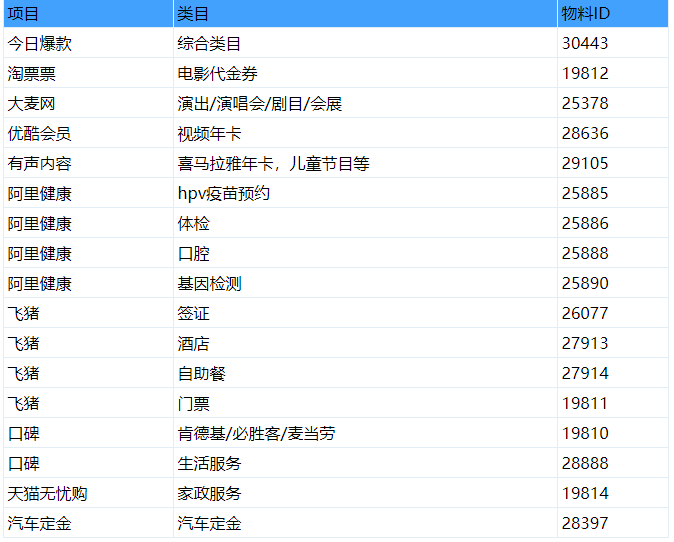Click the 喜马拉雅年卡，儿童节目等 cell

(x=365, y=163)
